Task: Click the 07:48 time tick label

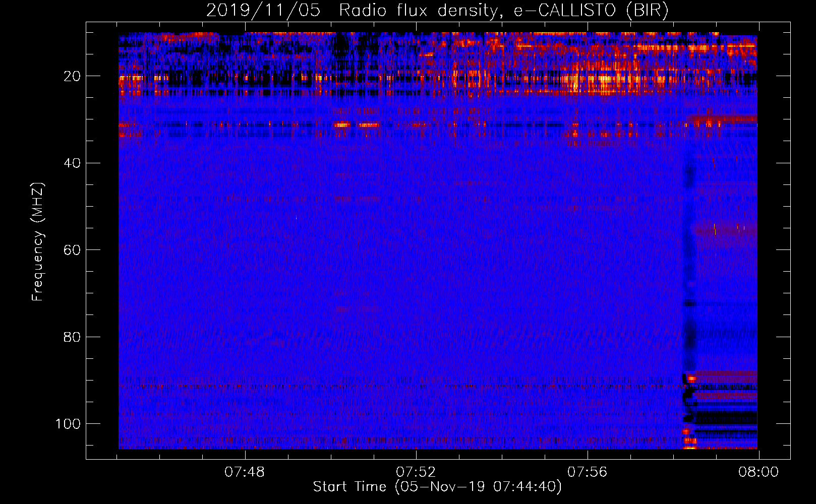Action: 245,472
